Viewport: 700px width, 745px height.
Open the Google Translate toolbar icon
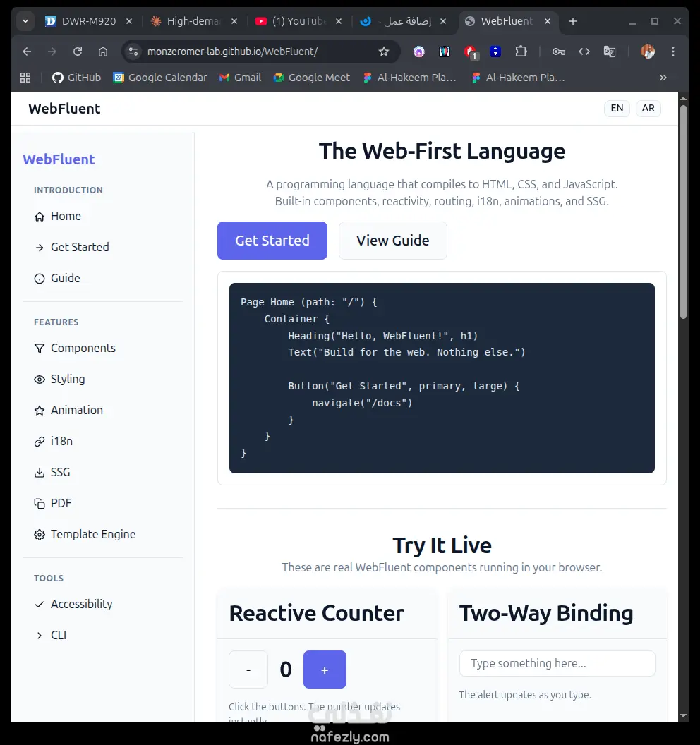click(610, 52)
